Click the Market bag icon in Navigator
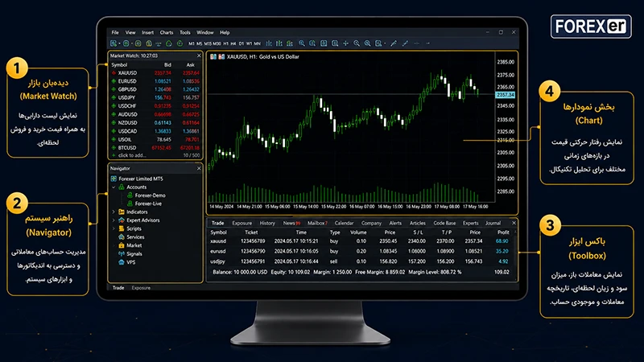The image size is (644, 362). 122,245
